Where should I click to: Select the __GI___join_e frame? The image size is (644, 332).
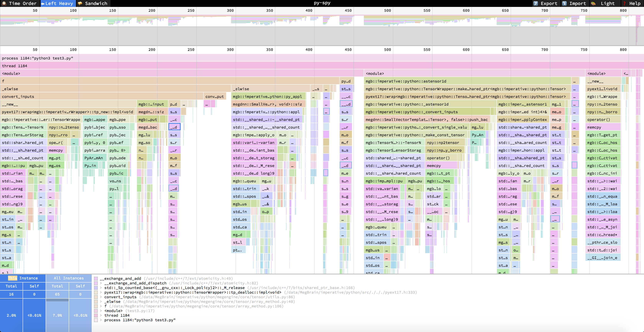click(603, 258)
